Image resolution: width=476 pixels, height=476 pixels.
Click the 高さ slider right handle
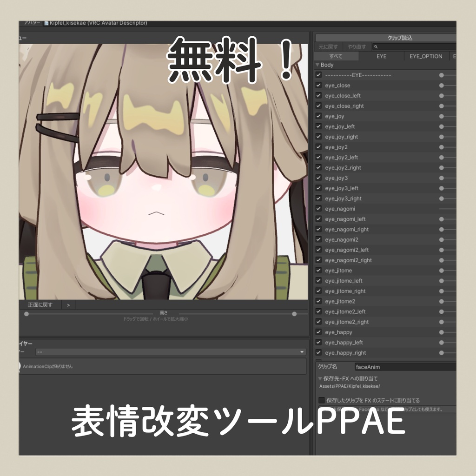pyautogui.click(x=294, y=314)
